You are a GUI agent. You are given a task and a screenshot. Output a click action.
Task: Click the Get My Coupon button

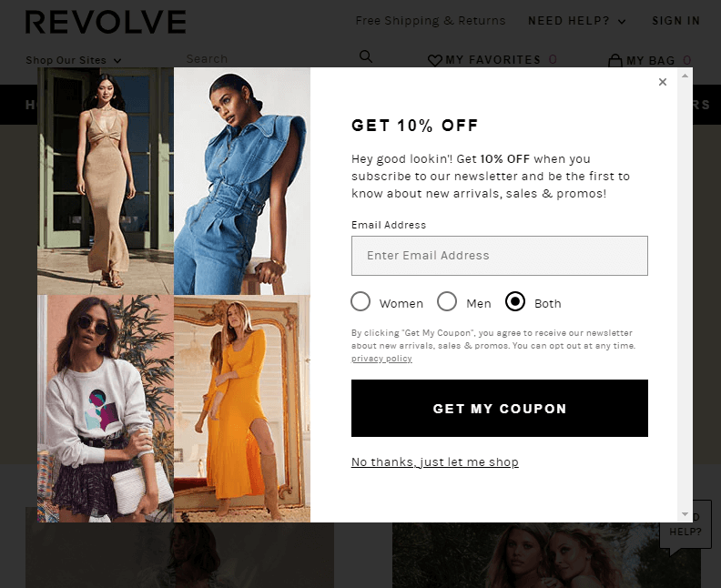click(500, 409)
